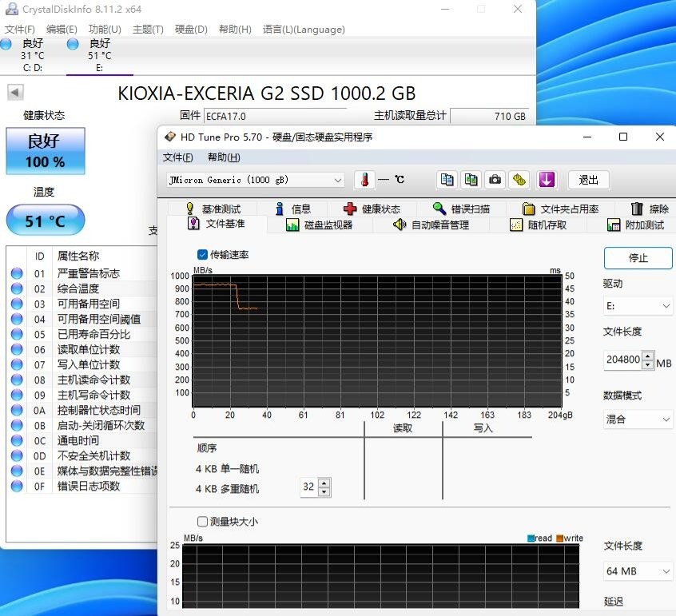Copy text info to clipboard icon
This screenshot has width=676, height=616.
click(x=447, y=179)
